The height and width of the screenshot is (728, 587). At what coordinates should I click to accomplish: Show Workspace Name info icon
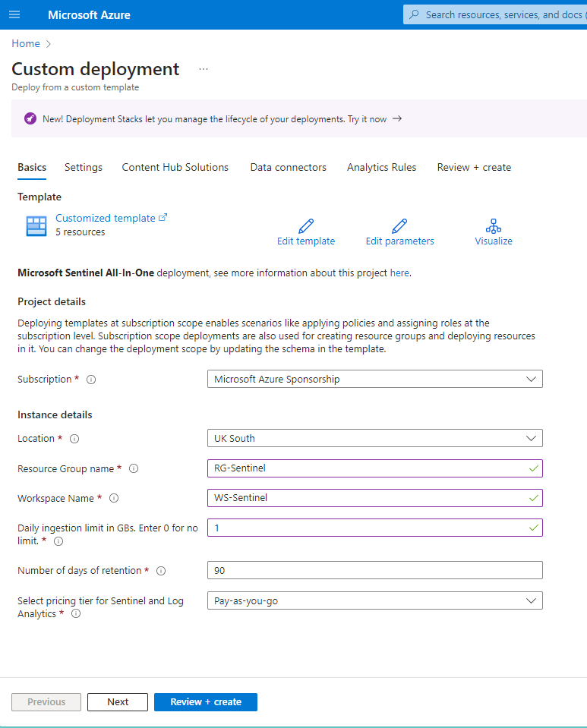pos(114,498)
